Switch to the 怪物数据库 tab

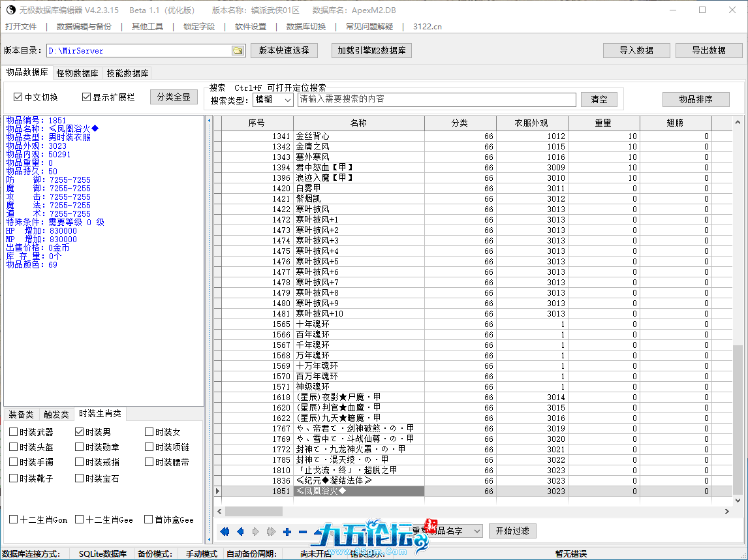77,73
